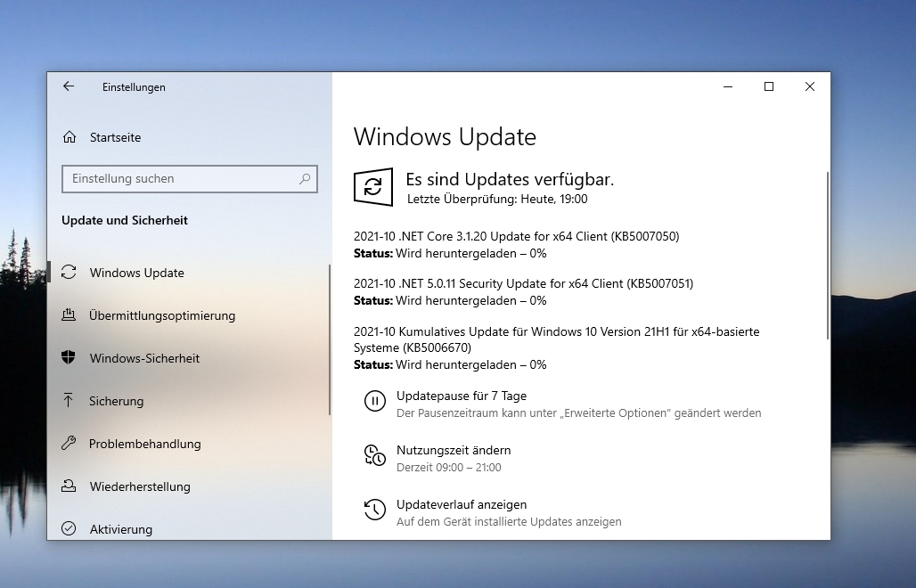Close the Einstellungen window
The width and height of the screenshot is (916, 588).
click(810, 86)
